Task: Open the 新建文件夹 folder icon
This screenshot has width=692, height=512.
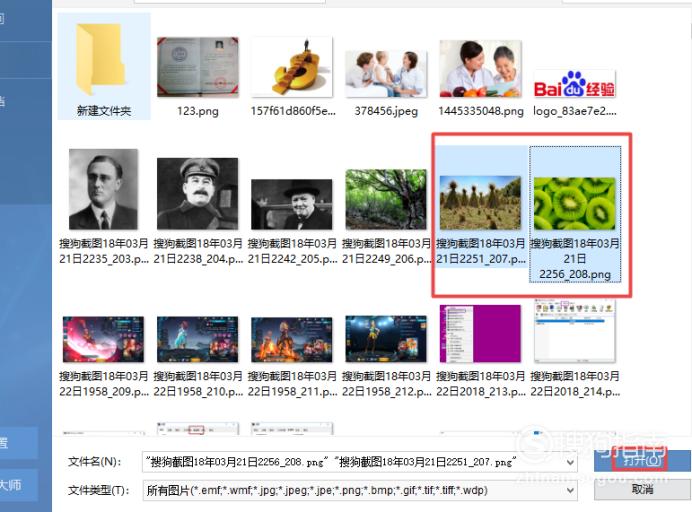Action: tap(102, 59)
